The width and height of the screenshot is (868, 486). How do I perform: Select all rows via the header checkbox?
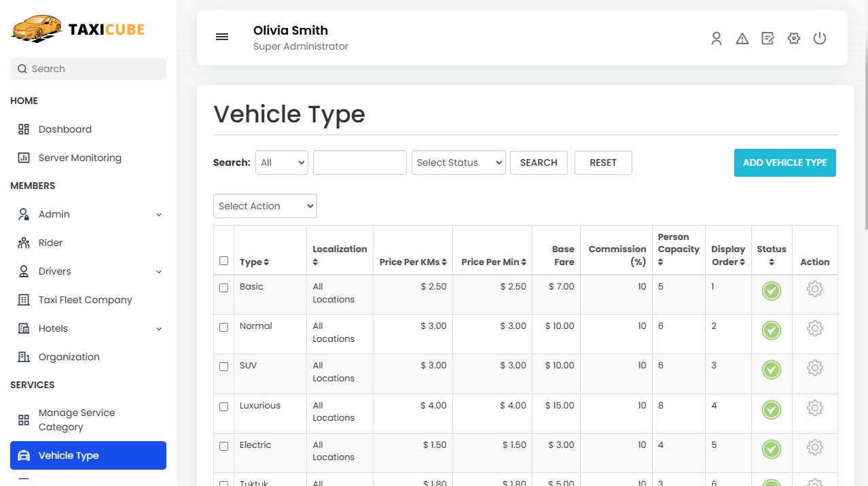coord(223,260)
